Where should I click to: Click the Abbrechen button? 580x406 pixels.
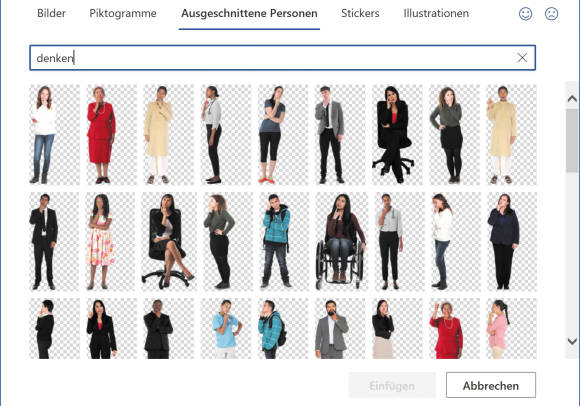pos(490,385)
